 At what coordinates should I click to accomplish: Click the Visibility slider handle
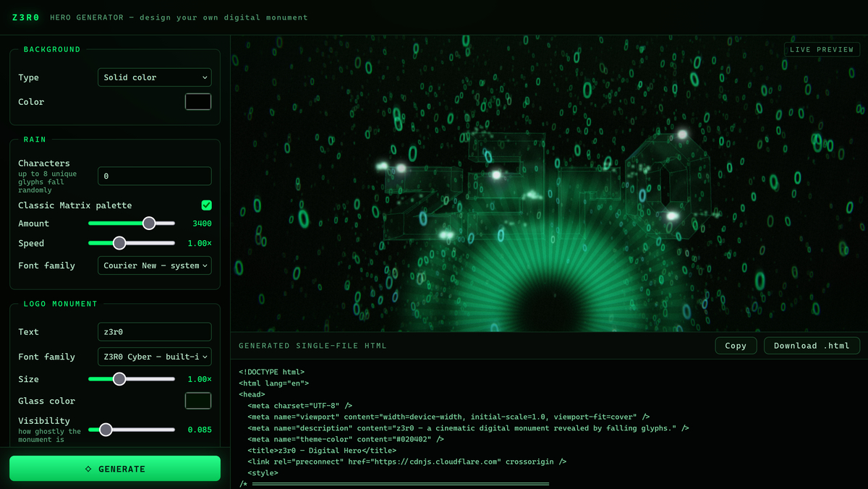pos(106,430)
